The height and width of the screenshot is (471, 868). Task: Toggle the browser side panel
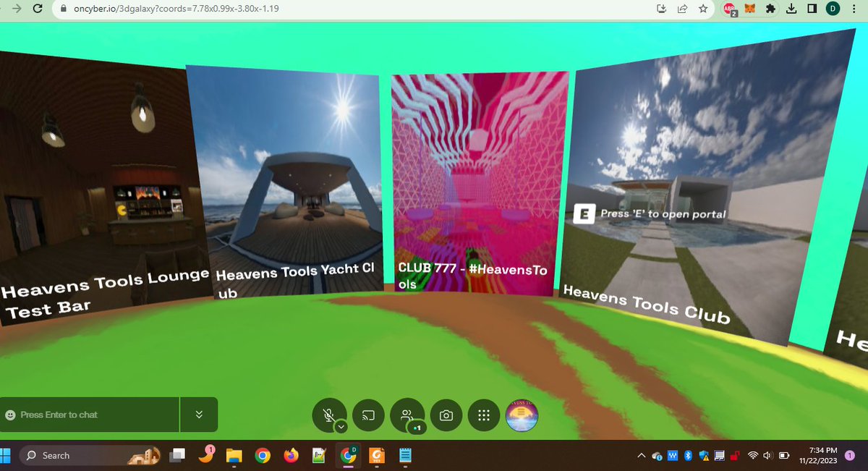coord(812,9)
